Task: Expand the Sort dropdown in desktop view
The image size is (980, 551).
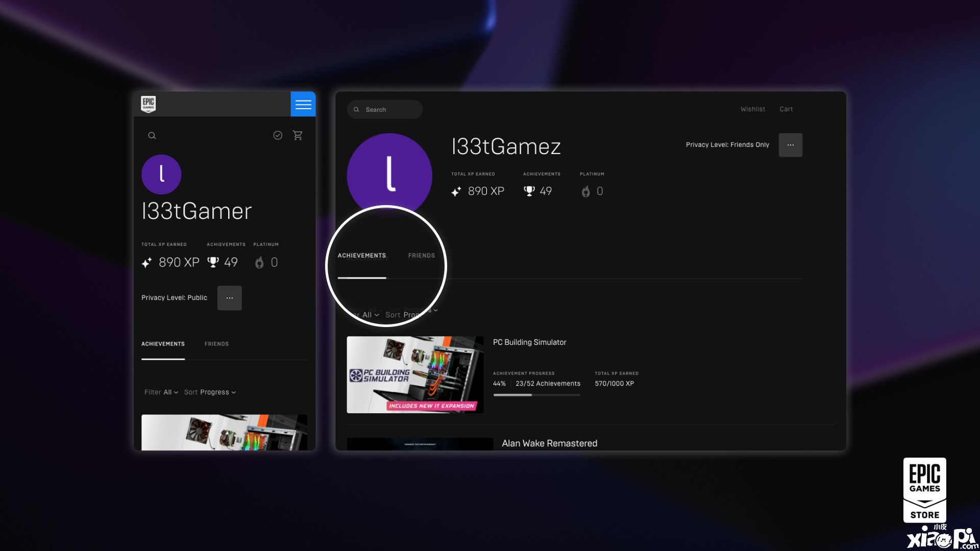Action: tap(402, 315)
